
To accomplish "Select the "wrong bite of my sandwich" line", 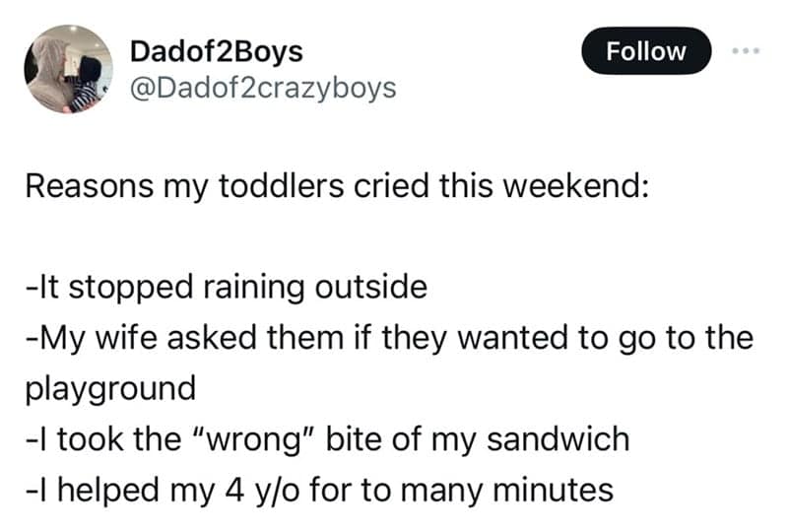I will 326,438.
